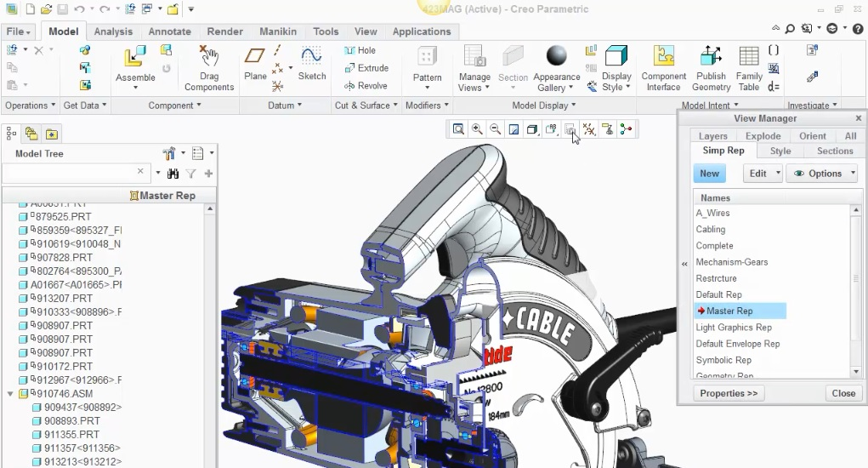Click the Repaint icon in graphics toolbar
The width and height of the screenshot is (868, 468).
(513, 129)
